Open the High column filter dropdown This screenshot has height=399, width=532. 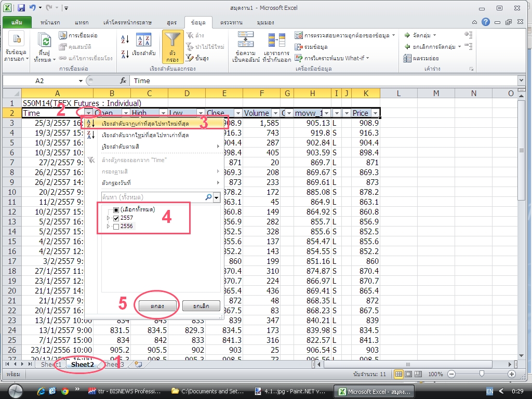(x=163, y=113)
